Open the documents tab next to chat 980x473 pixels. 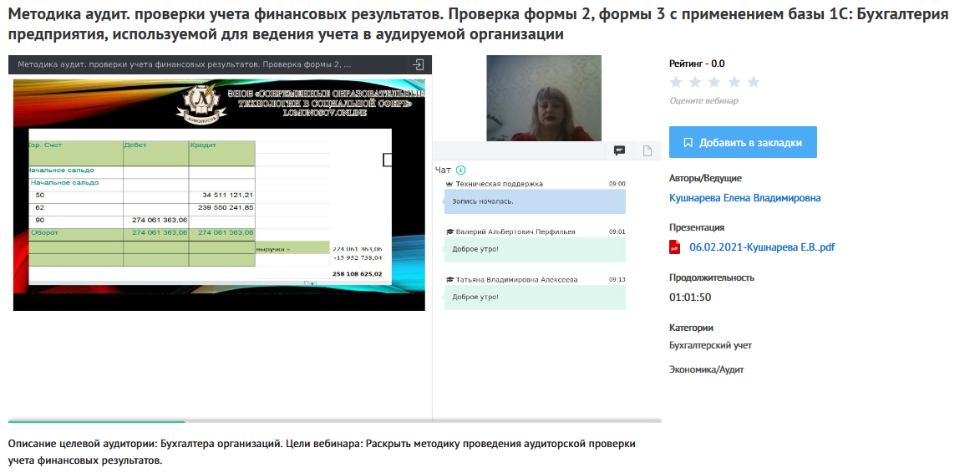647,150
